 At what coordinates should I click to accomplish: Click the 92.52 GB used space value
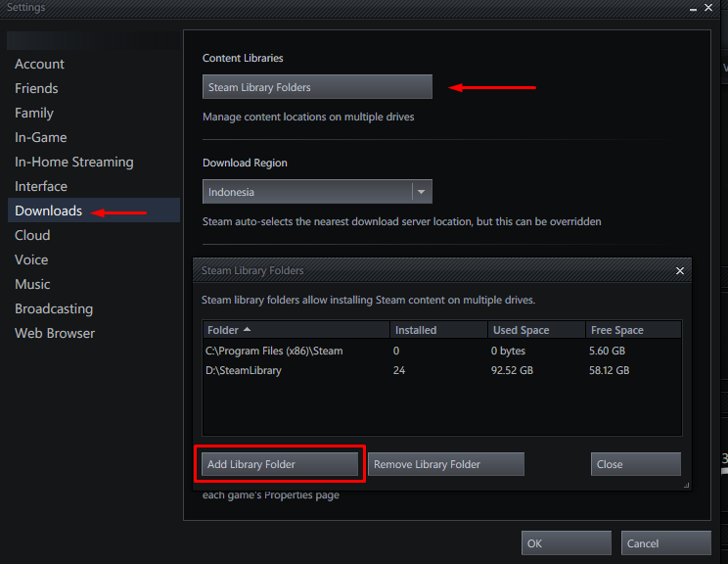(x=512, y=370)
